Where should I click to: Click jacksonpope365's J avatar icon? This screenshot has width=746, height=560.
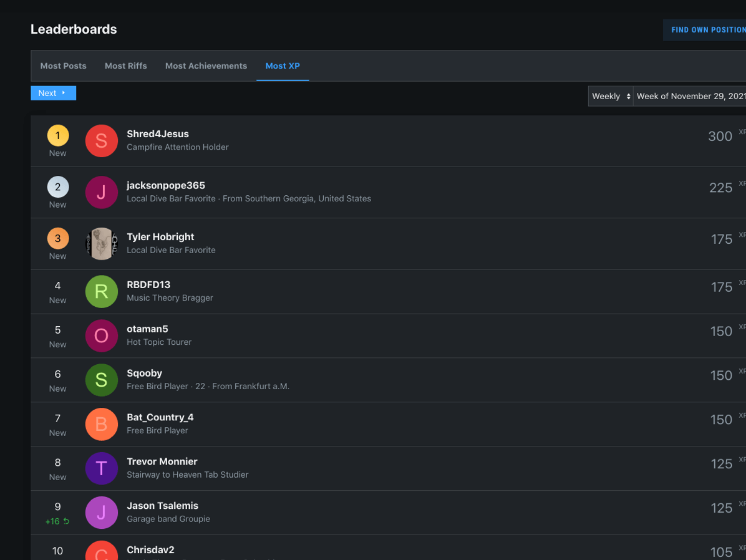[x=101, y=192]
